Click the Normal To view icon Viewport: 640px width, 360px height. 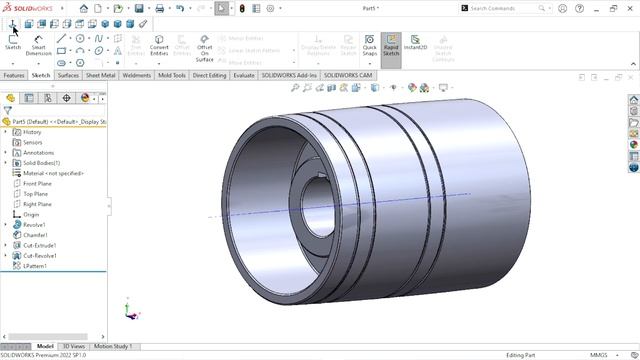(12, 24)
